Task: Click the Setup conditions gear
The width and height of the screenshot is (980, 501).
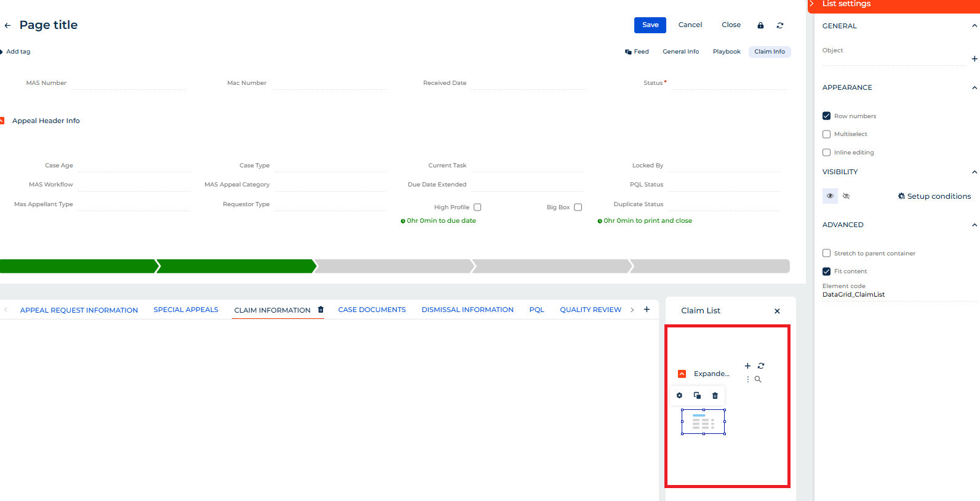Action: (x=901, y=196)
